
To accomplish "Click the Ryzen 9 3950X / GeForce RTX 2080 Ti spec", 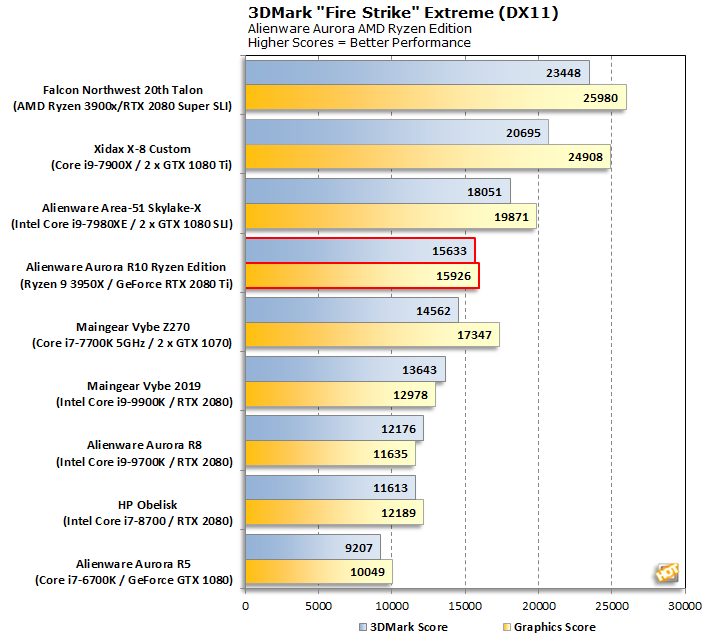I will click(126, 284).
